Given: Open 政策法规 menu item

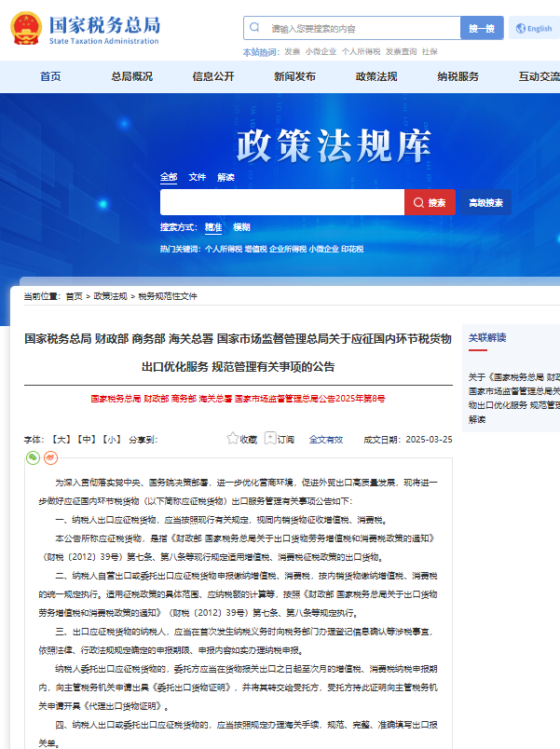Looking at the screenshot, I should 376,76.
